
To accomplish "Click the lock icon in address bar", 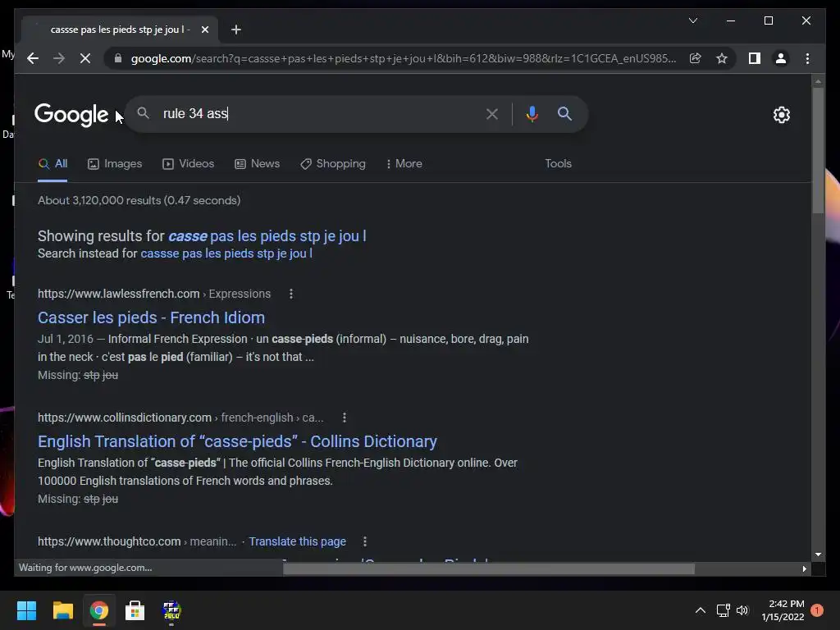I will 118,58.
